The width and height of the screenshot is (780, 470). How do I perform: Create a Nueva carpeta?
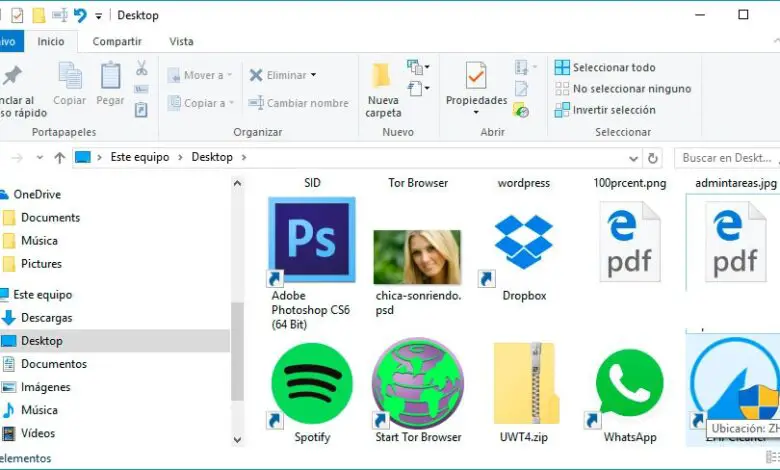coord(383,91)
